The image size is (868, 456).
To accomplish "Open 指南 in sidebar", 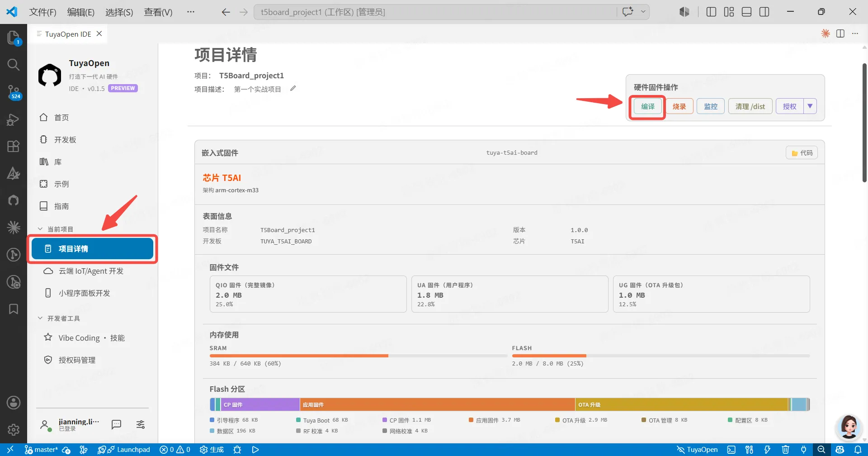I will coord(92,206).
